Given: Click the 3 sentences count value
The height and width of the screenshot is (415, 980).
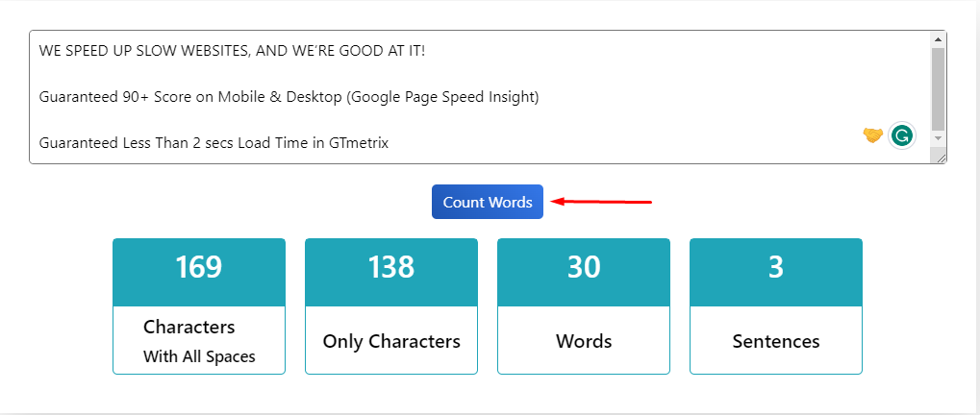Looking at the screenshot, I should (775, 267).
